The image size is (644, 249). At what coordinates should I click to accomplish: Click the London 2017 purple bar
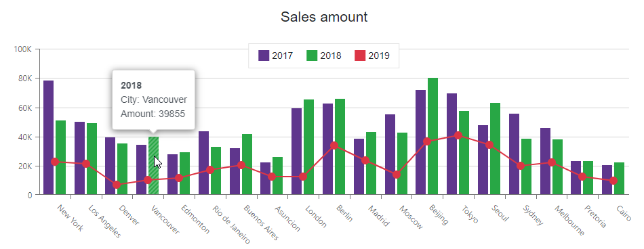tap(296, 152)
